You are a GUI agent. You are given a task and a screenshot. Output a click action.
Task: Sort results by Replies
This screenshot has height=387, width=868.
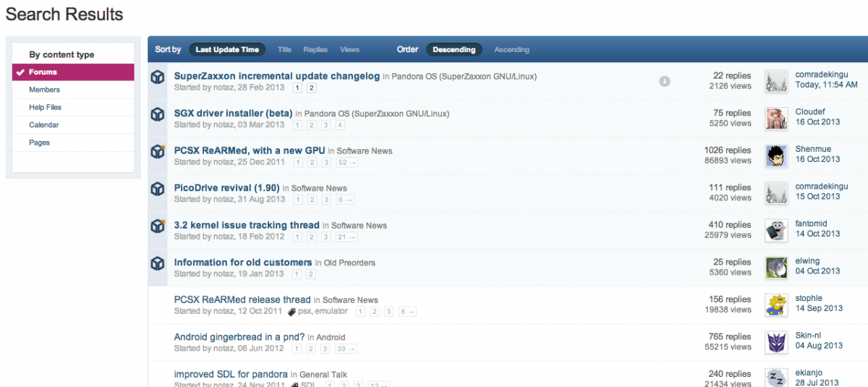point(315,50)
